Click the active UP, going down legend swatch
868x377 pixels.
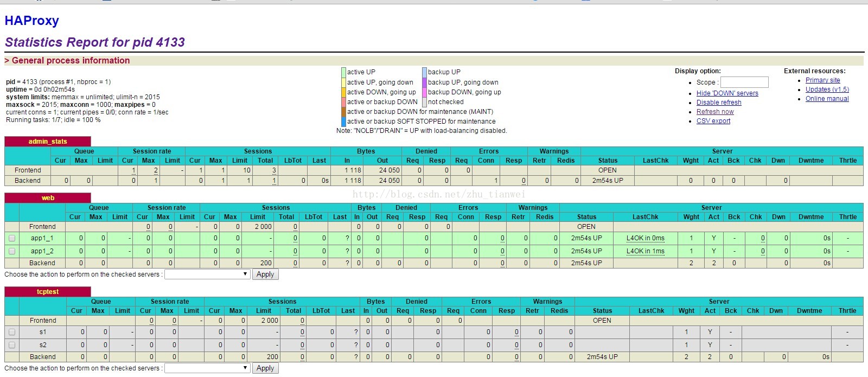(x=343, y=82)
